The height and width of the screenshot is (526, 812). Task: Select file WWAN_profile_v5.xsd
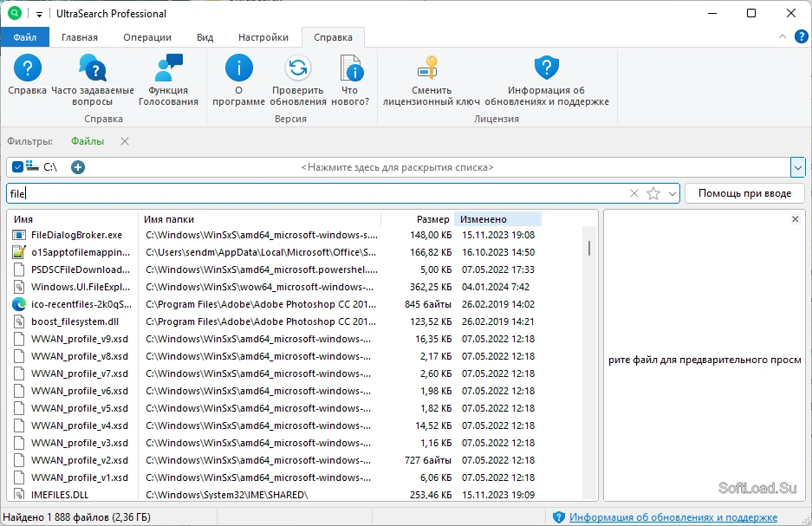point(79,408)
